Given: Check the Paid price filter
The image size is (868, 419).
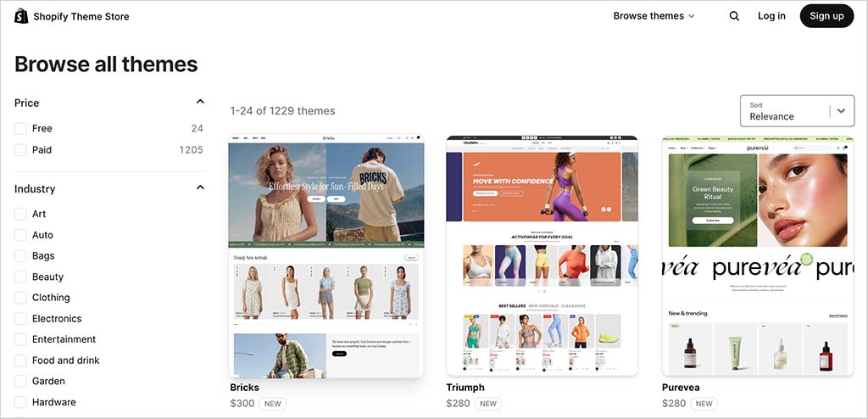Looking at the screenshot, I should [20, 149].
